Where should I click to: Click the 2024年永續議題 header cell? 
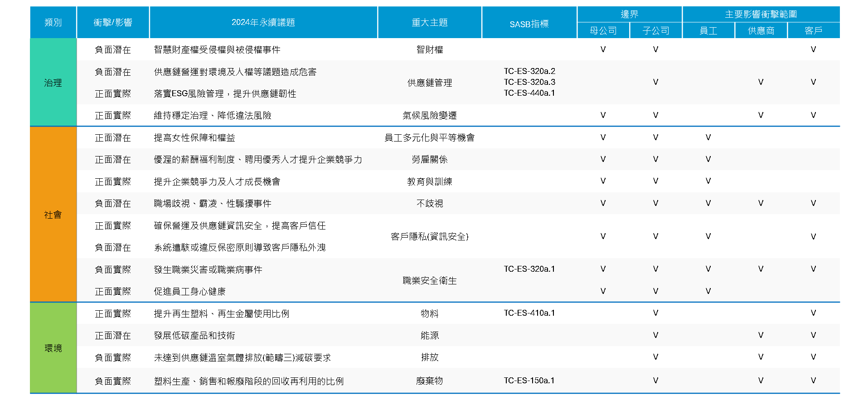tap(263, 22)
